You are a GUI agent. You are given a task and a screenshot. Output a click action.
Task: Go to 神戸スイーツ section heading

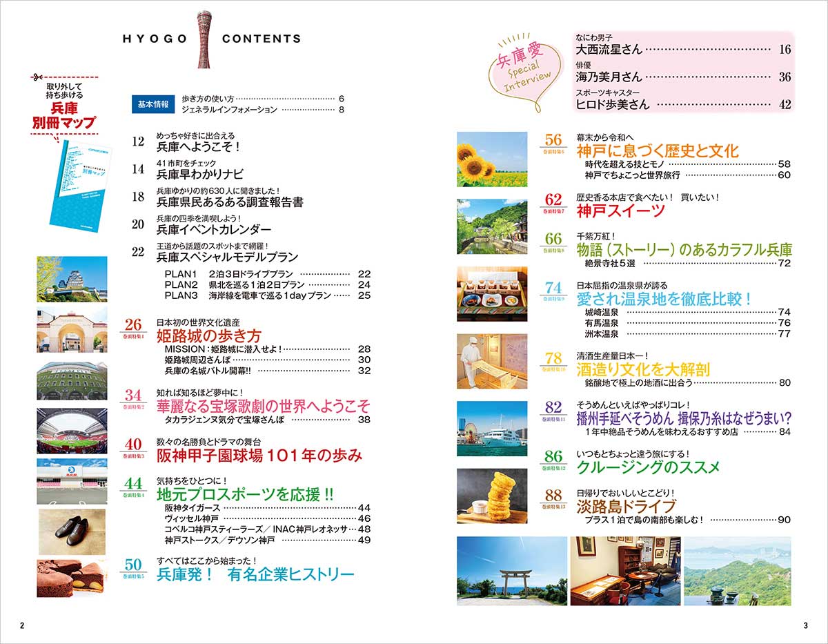coord(621,211)
